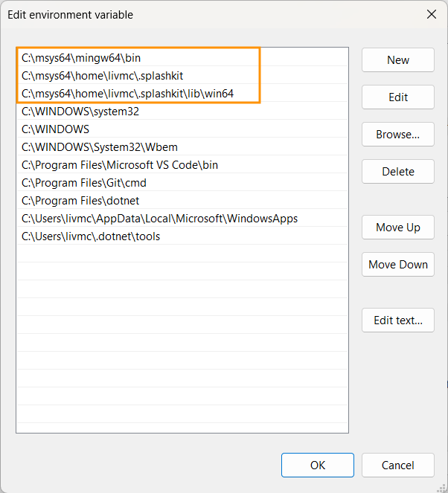Screen dimensions: 448x493
Task: Select the C:\msys64\mingw64\bin entry
Action: (81, 57)
